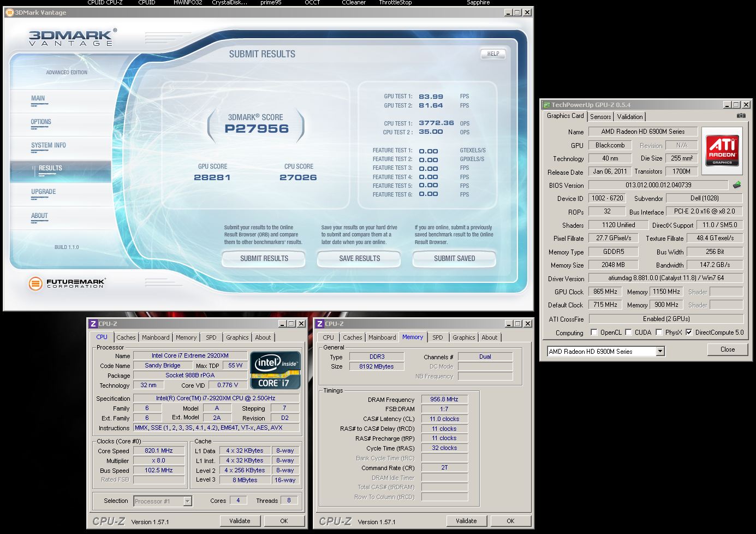Image resolution: width=756 pixels, height=534 pixels.
Task: Toggle the OpenCL checkbox in GPU-Z
Action: pos(594,332)
